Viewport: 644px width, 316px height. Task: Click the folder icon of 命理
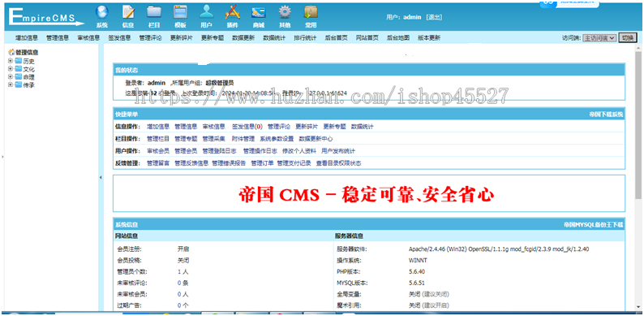(19, 76)
